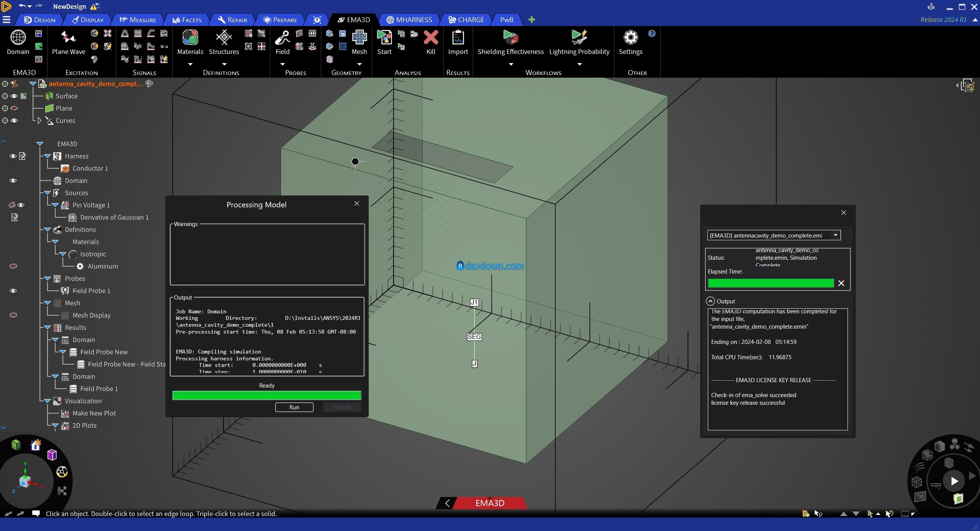The width and height of the screenshot is (980, 531).
Task: Expand the Curves tree node
Action: point(39,121)
